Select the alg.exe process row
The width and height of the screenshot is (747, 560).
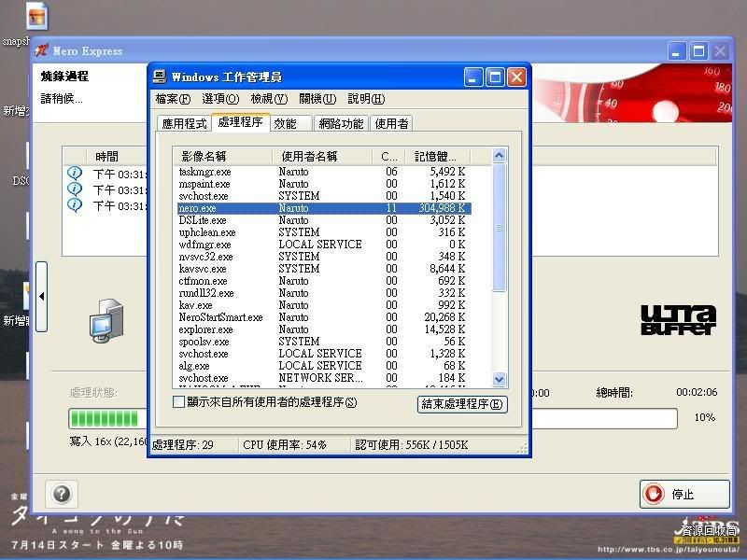322,366
